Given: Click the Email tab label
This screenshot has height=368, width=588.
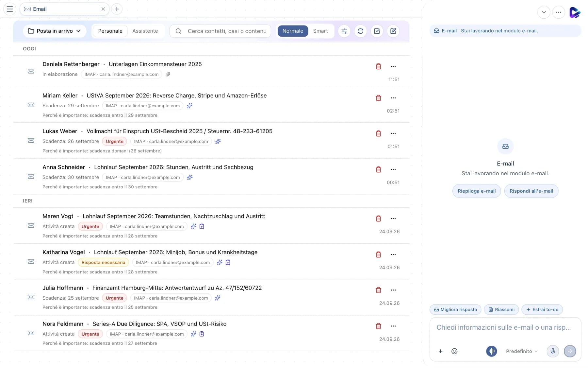Looking at the screenshot, I should (40, 9).
